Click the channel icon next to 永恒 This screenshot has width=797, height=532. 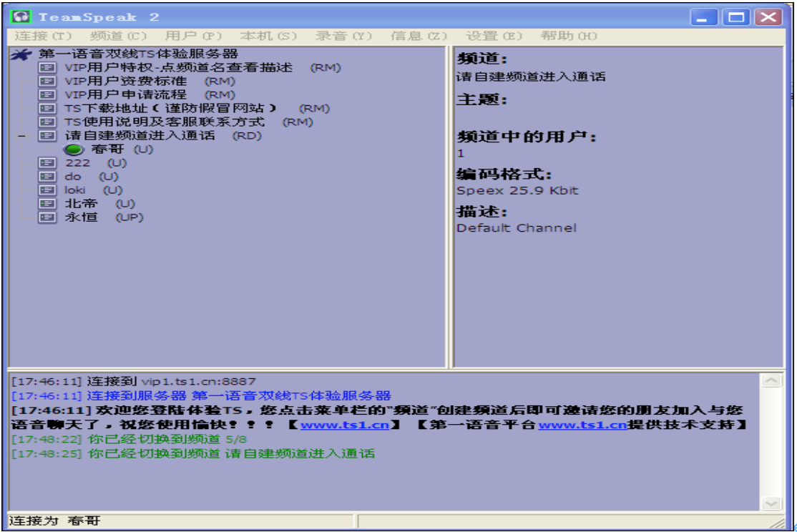click(47, 218)
